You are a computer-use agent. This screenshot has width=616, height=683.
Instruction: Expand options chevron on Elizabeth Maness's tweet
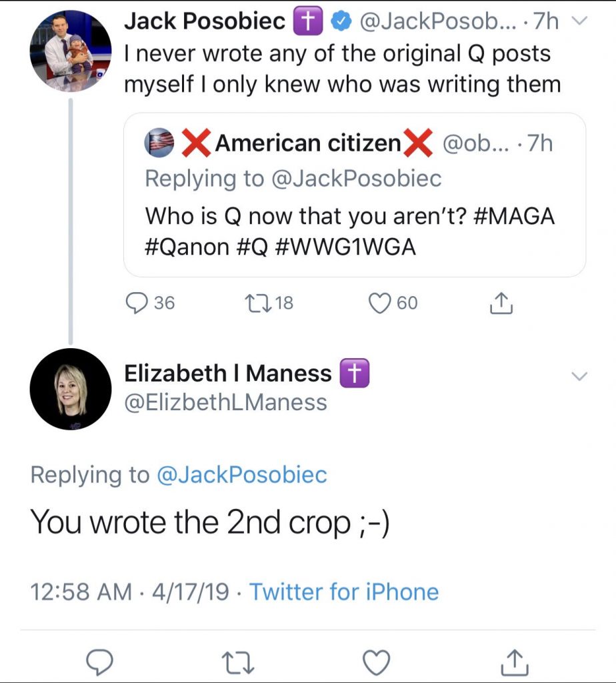(580, 376)
